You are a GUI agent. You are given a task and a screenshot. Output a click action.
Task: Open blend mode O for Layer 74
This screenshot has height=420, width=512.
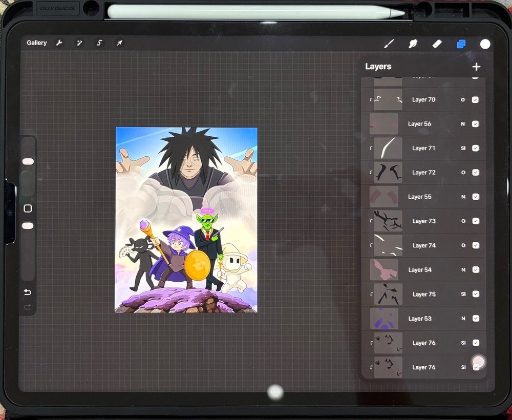point(463,245)
